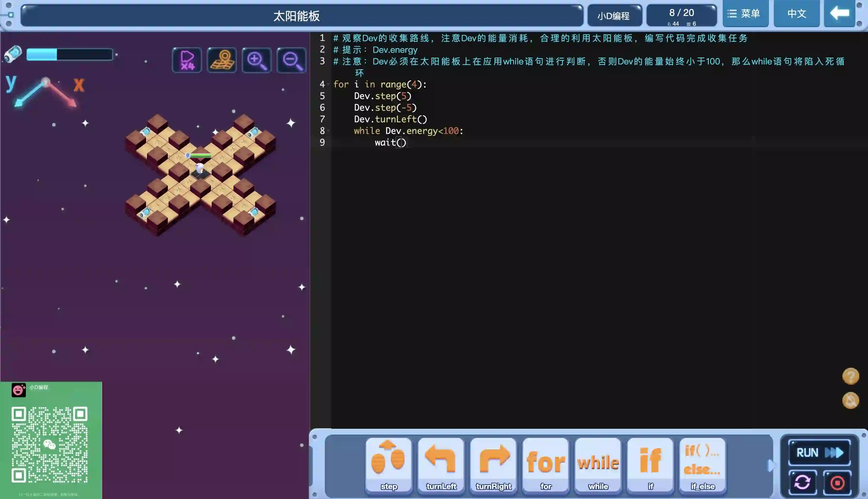The width and height of the screenshot is (868, 499).
Task: Toggle the muted sound icon
Action: point(851,400)
